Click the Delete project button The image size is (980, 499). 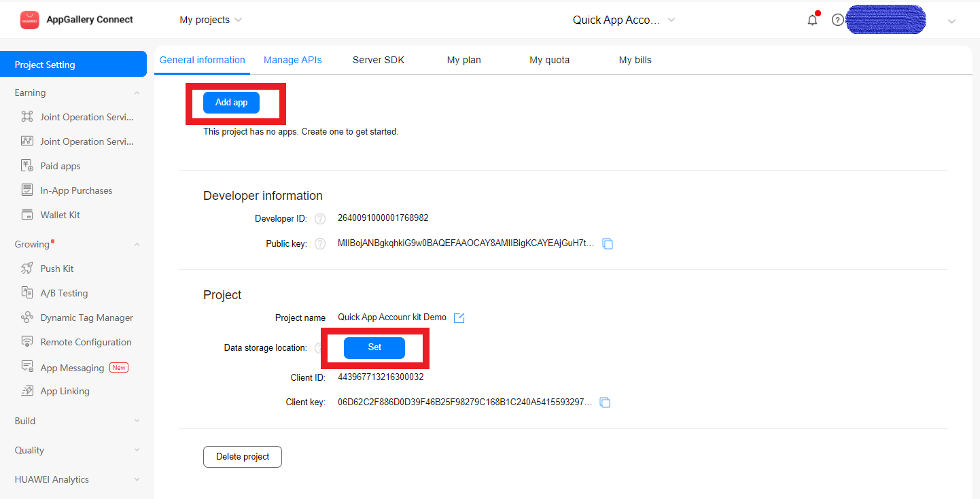point(243,457)
